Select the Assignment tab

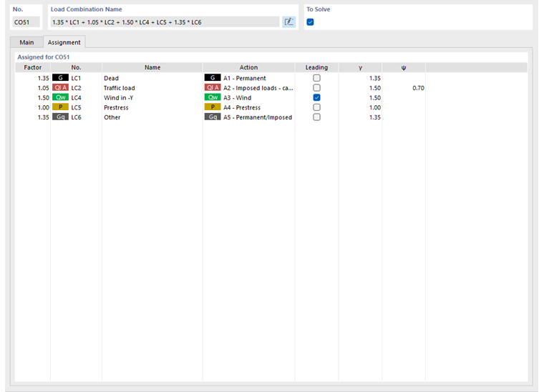[x=64, y=42]
